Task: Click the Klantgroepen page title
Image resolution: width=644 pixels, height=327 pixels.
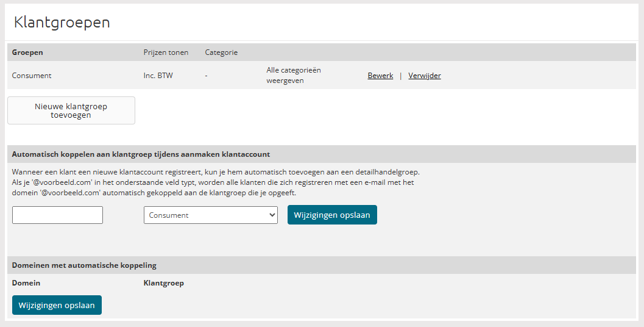Action: click(62, 22)
